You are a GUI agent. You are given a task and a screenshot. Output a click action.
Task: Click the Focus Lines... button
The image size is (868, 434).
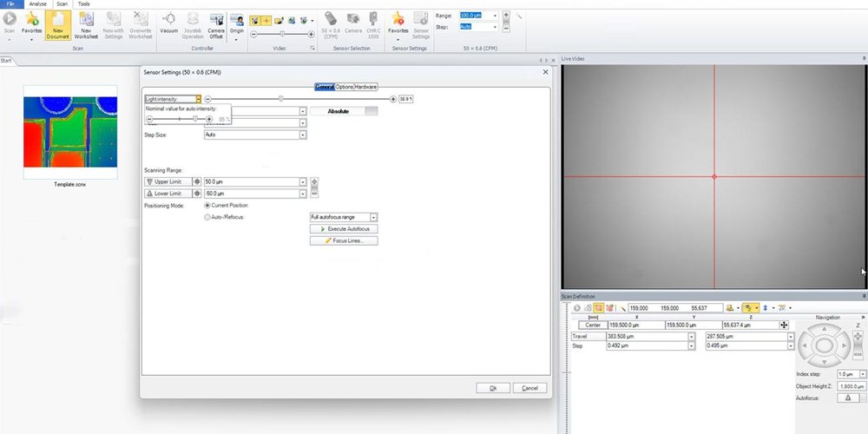point(344,240)
